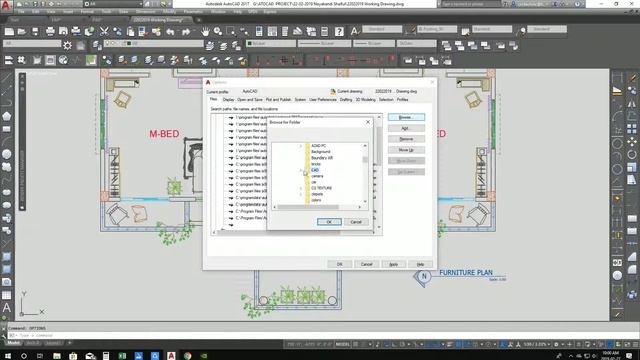
Task: Select the Zoom Realtime magnifier tool
Action: pyautogui.click(x=218, y=31)
